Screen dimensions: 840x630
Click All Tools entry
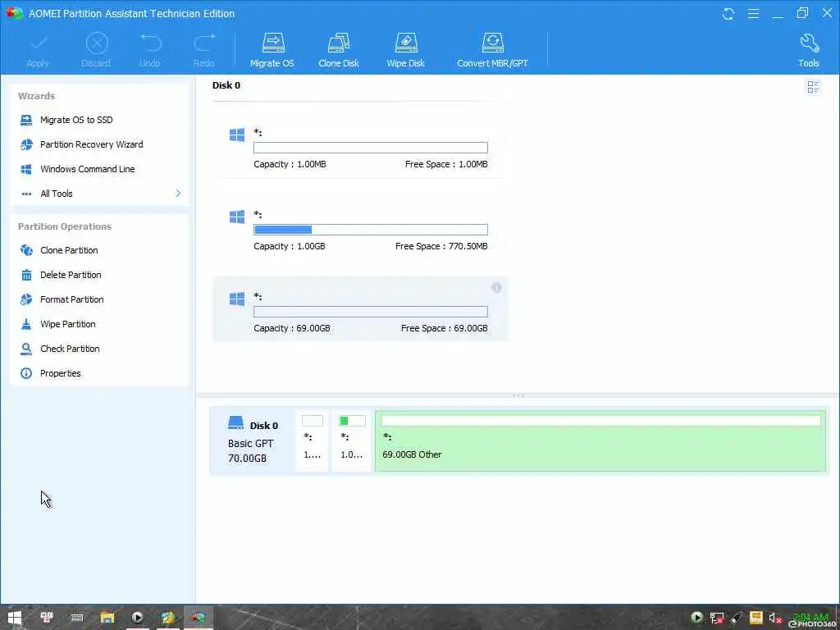pos(57,194)
